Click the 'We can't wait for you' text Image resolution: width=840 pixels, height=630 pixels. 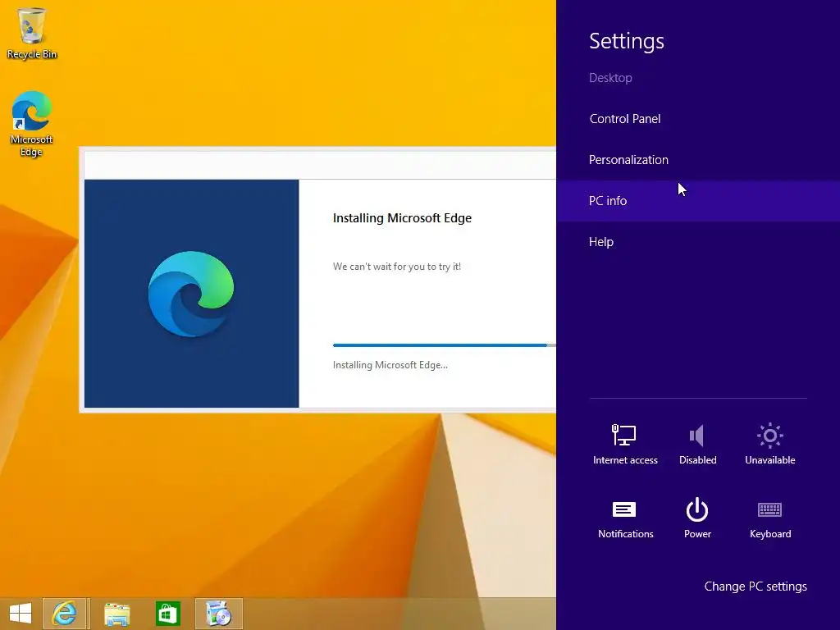pyautogui.click(x=397, y=267)
